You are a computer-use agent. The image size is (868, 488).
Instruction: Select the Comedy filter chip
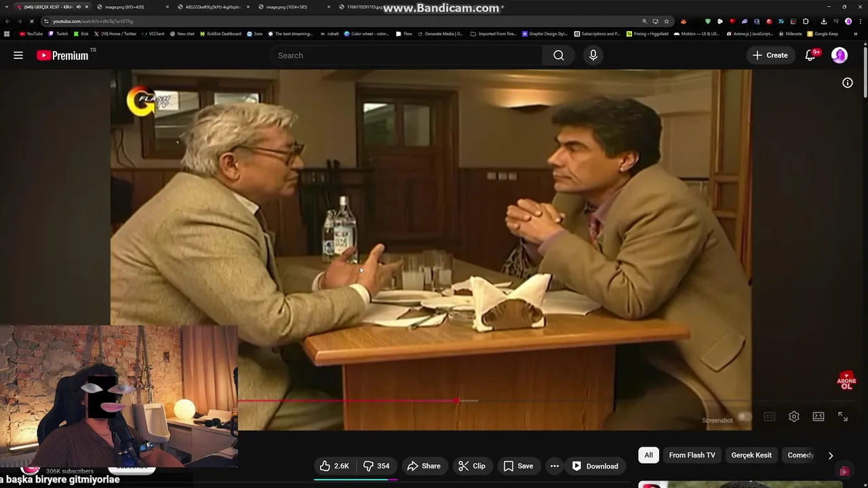point(800,455)
